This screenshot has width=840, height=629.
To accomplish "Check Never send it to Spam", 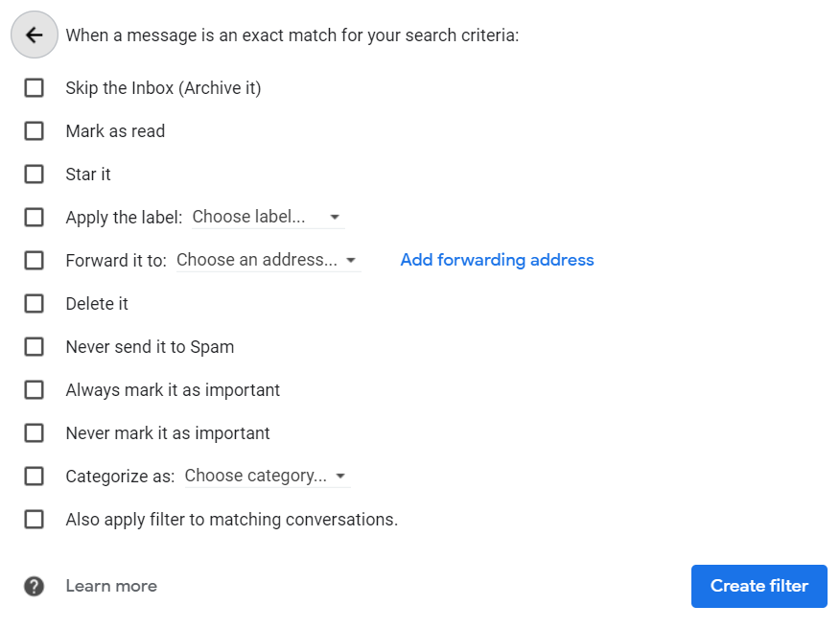I will pos(35,347).
